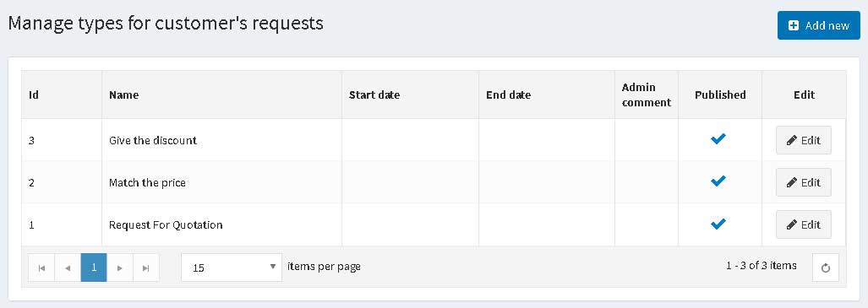Click published checkmark for Request For Quotation
The width and height of the screenshot is (868, 308).
[718, 224]
